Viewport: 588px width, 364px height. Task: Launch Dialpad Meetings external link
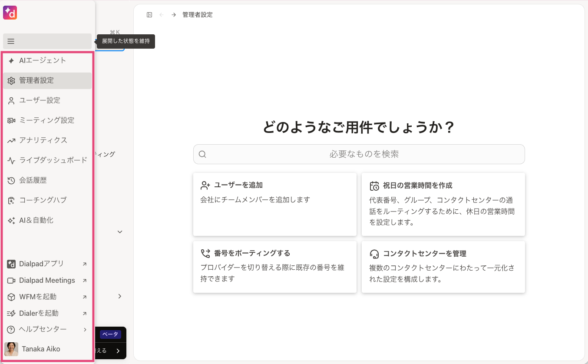tap(47, 280)
